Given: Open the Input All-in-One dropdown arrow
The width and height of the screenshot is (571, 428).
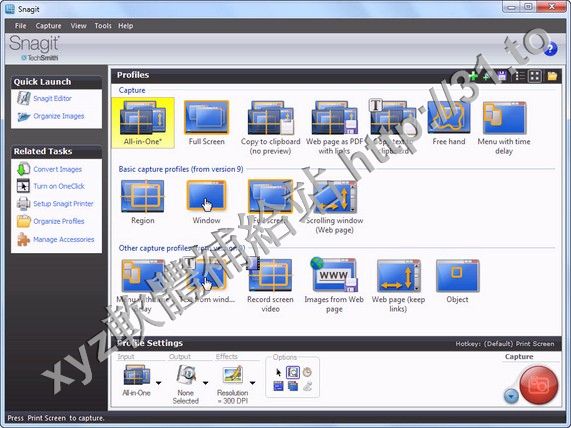Looking at the screenshot, I should click(158, 383).
